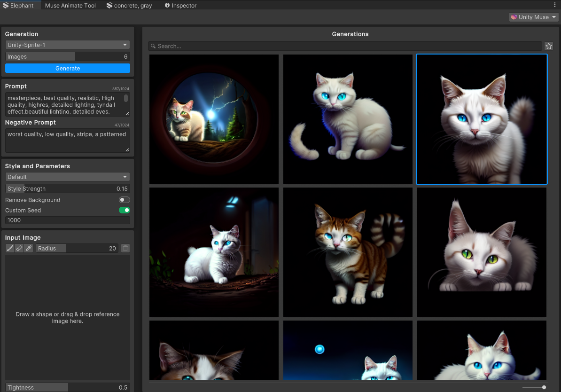Click the Generations panel title
The height and width of the screenshot is (392, 561).
350,34
